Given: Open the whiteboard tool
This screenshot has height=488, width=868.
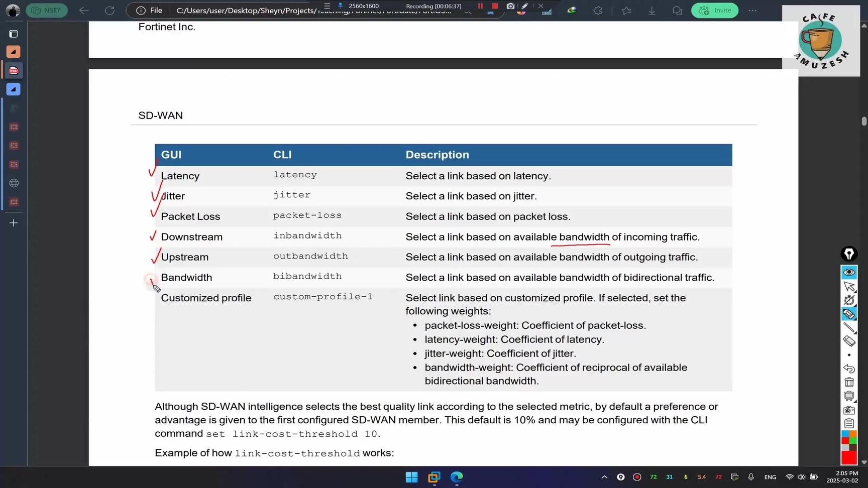Looking at the screenshot, I should tap(849, 396).
